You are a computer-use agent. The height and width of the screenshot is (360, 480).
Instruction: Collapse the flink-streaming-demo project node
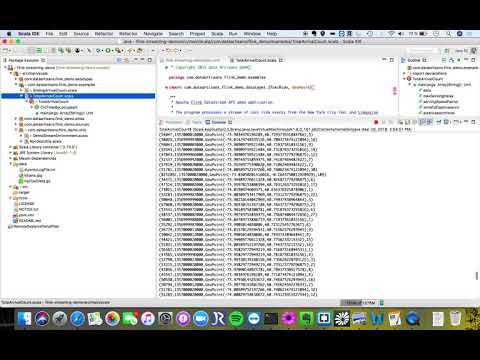point(5,68)
